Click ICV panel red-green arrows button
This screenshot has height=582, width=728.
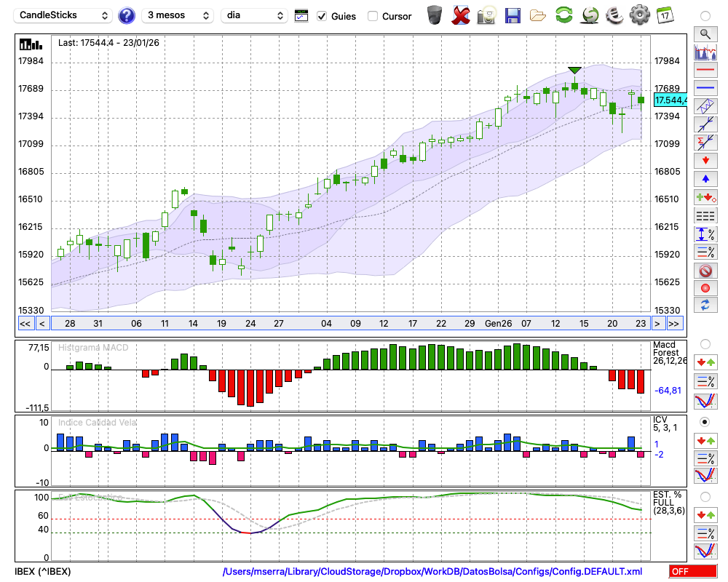(x=705, y=440)
